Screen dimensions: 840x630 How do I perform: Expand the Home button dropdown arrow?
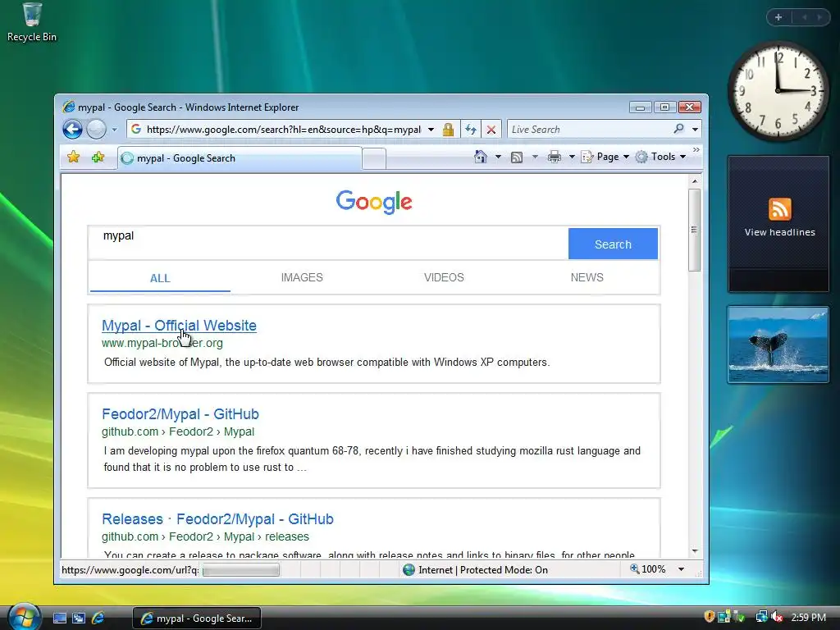498,157
